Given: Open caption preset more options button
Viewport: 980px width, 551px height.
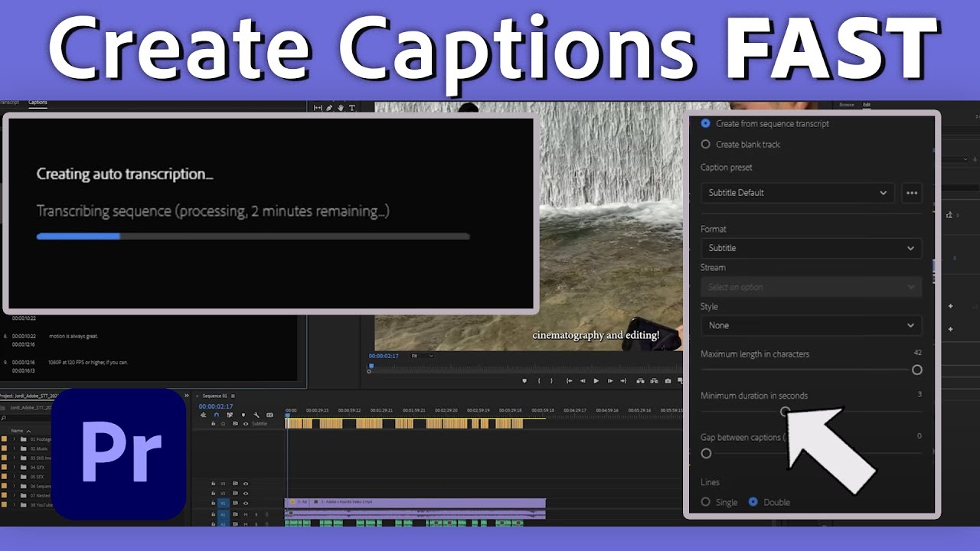Looking at the screenshot, I should pos(911,193).
